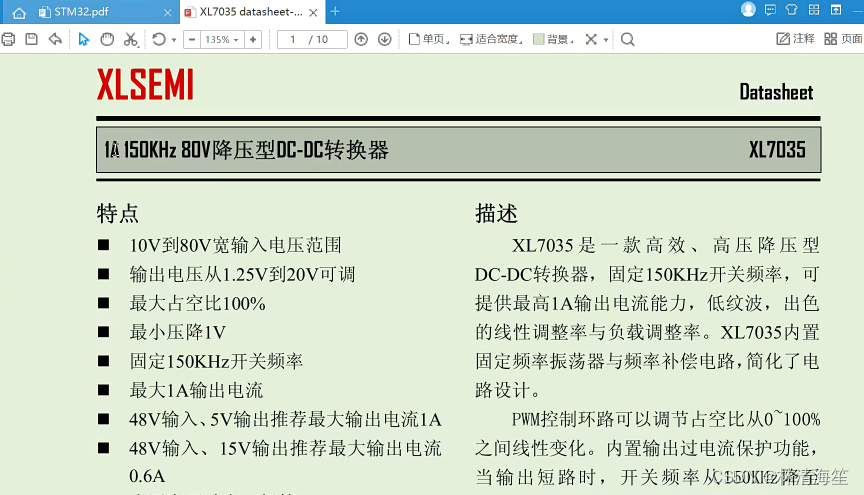
Task: Open the 注释 annotation panel
Action: click(795, 39)
